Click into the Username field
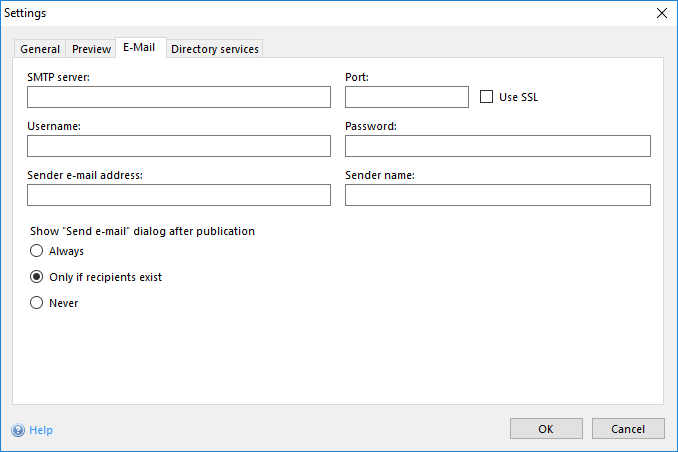This screenshot has width=678, height=452. [x=179, y=146]
